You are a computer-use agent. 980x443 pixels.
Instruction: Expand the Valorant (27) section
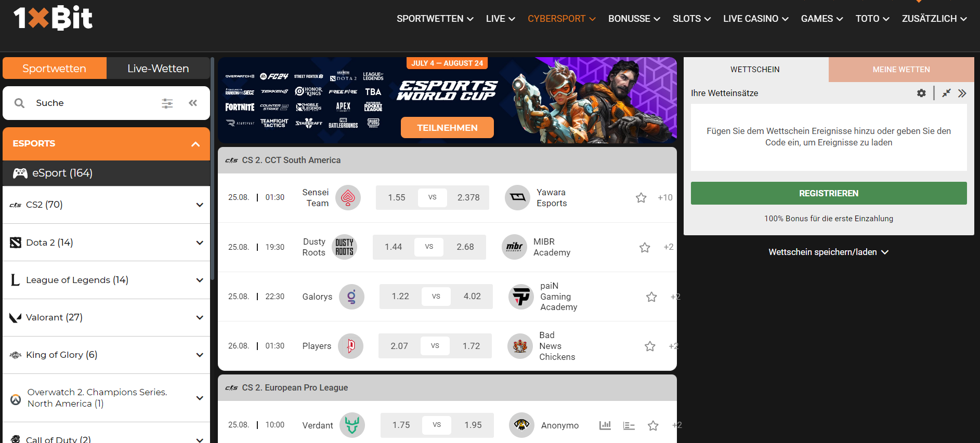(107, 318)
